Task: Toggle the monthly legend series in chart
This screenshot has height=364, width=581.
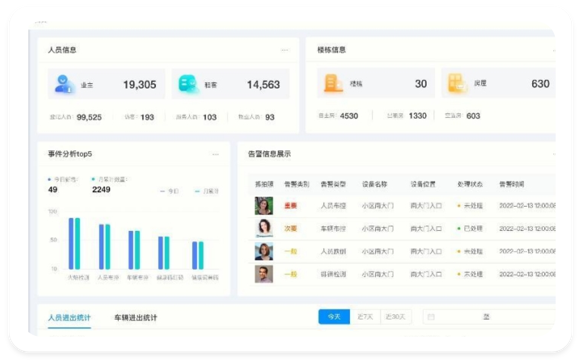Action: tap(207, 191)
